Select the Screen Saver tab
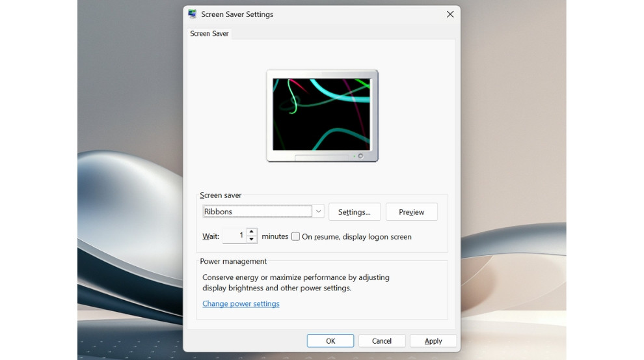 tap(209, 34)
